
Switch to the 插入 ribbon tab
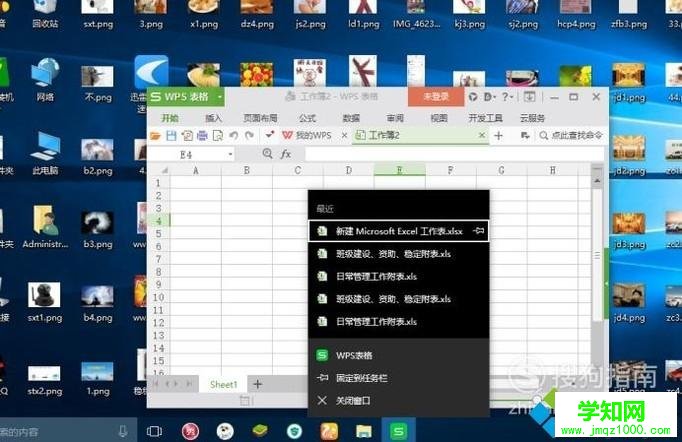pos(213,118)
